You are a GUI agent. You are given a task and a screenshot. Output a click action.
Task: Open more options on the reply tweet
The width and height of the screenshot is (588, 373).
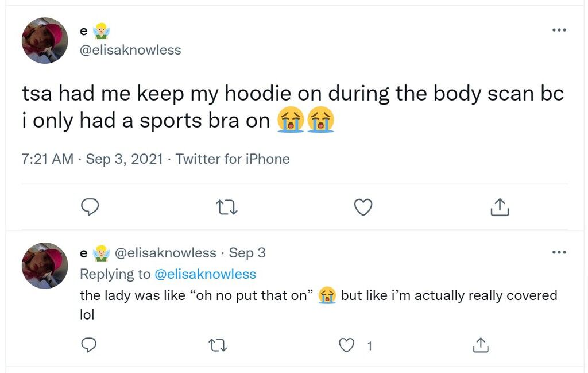(x=559, y=252)
